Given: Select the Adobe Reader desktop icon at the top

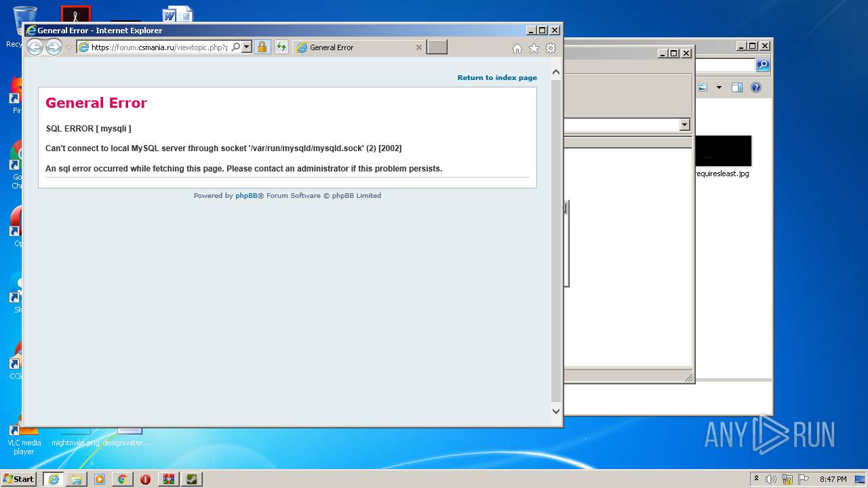Looking at the screenshot, I should tap(75, 14).
